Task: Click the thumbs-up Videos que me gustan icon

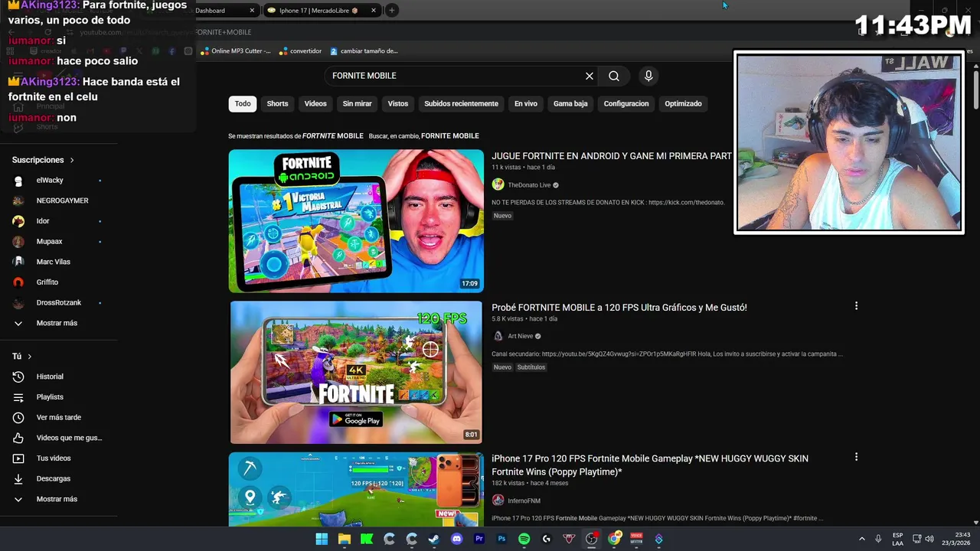Action: [18, 438]
